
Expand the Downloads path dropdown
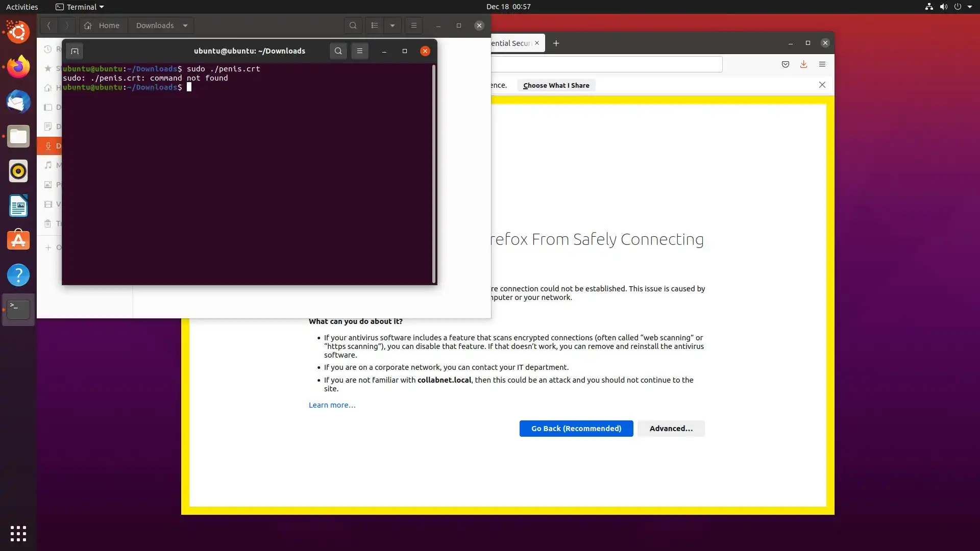(185, 26)
